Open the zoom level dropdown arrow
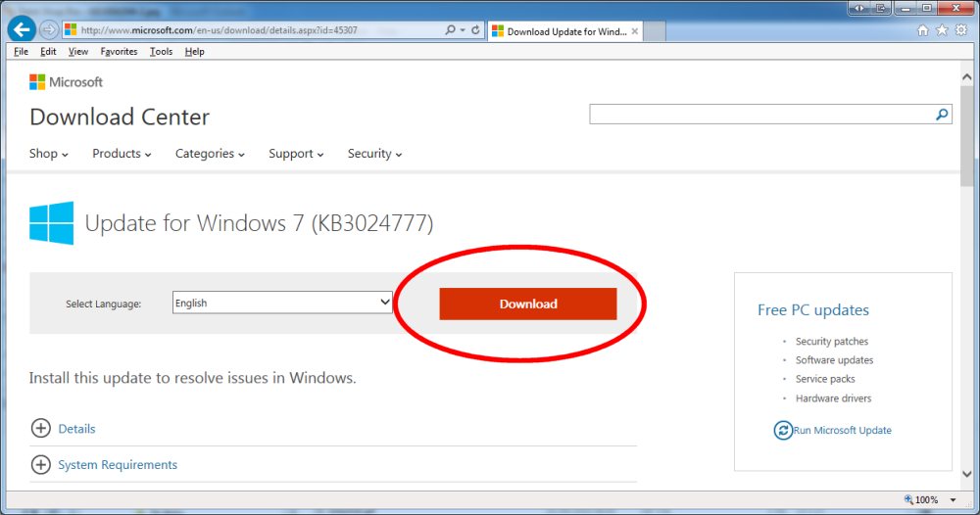 coord(954,500)
